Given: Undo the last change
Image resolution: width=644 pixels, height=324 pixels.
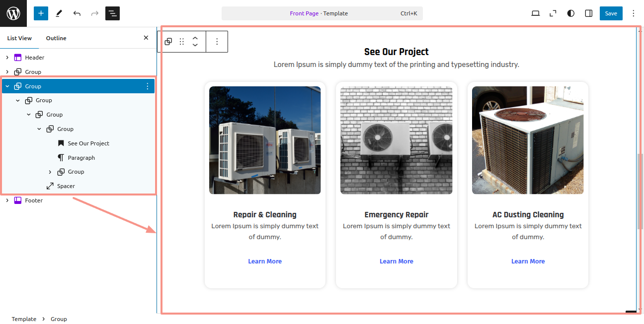Looking at the screenshot, I should pyautogui.click(x=77, y=13).
